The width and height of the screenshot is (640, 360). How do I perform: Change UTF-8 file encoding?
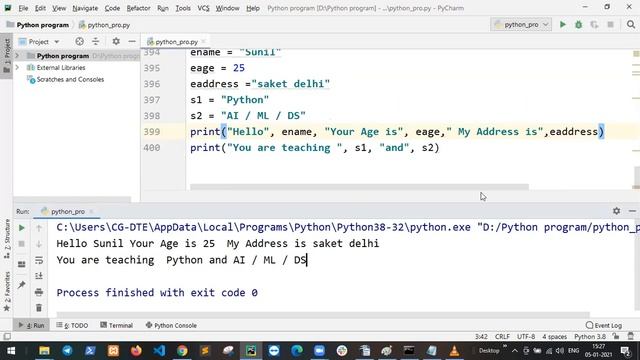[526, 337]
